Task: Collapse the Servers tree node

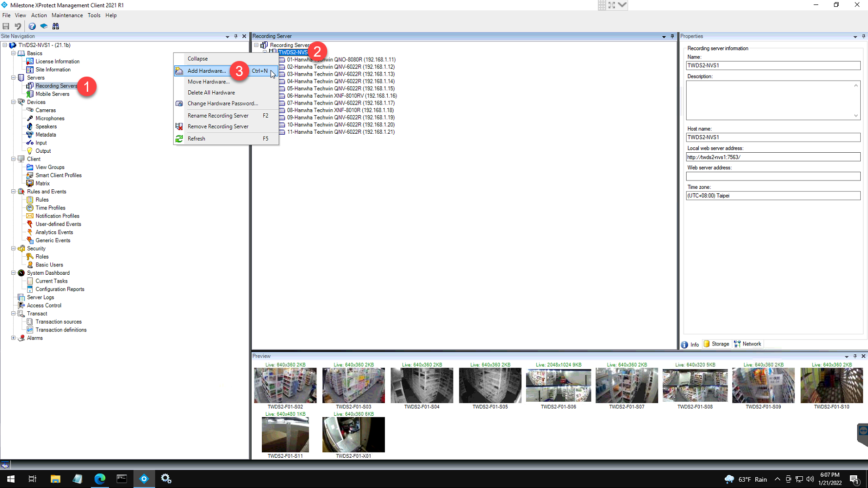Action: (14, 78)
